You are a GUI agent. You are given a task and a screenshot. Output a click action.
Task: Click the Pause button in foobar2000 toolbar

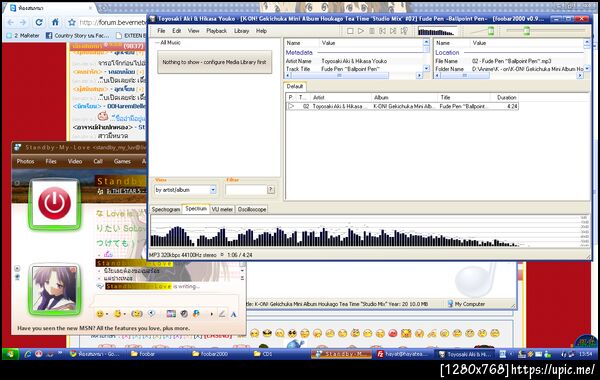(372, 31)
